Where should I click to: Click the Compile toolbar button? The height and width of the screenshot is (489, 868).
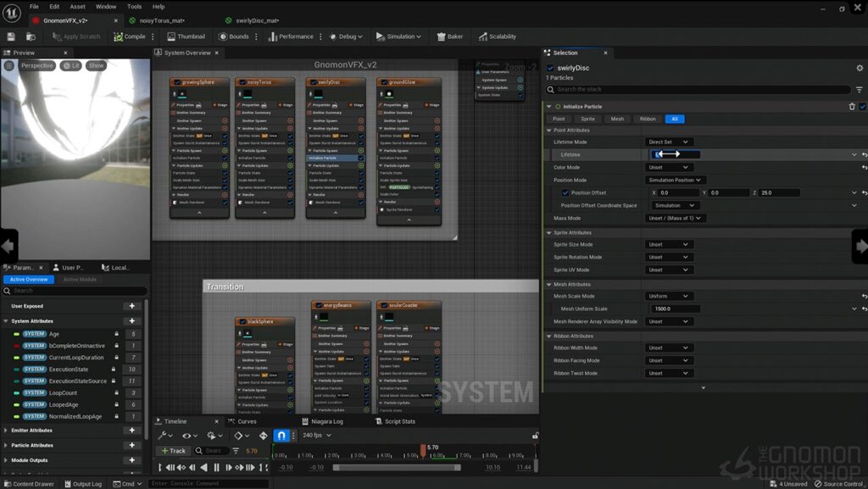[130, 36]
